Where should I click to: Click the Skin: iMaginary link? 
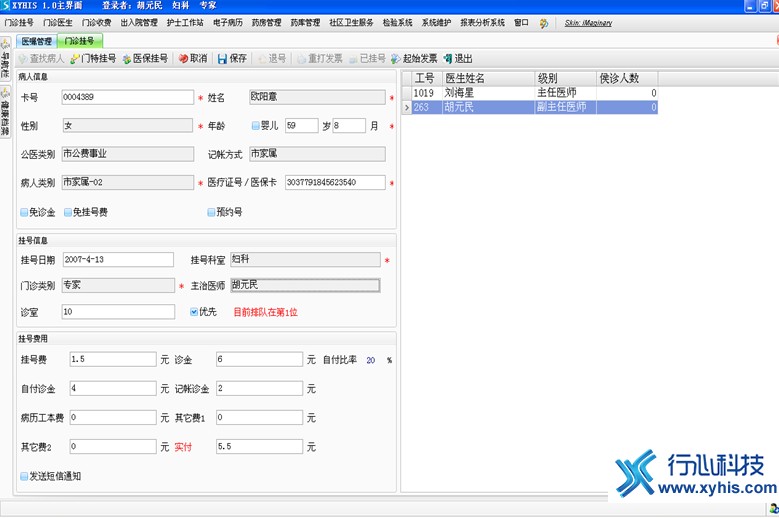coord(588,23)
